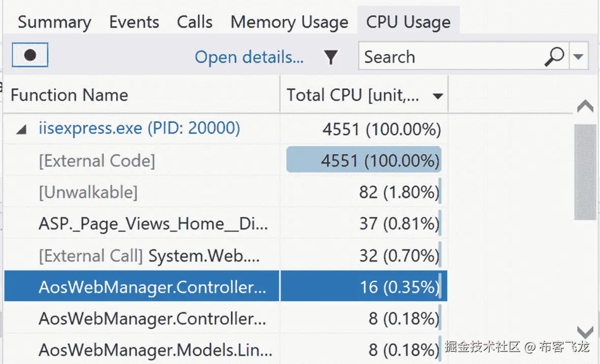This screenshot has width=600, height=364.
Task: Switch to the Calls tab
Action: (x=195, y=22)
